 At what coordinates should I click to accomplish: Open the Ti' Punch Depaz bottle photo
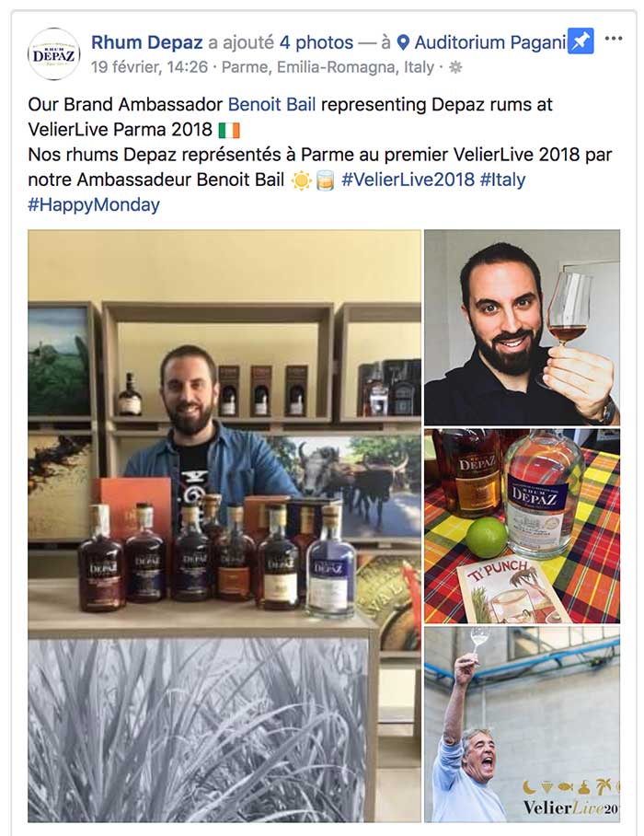click(522, 526)
